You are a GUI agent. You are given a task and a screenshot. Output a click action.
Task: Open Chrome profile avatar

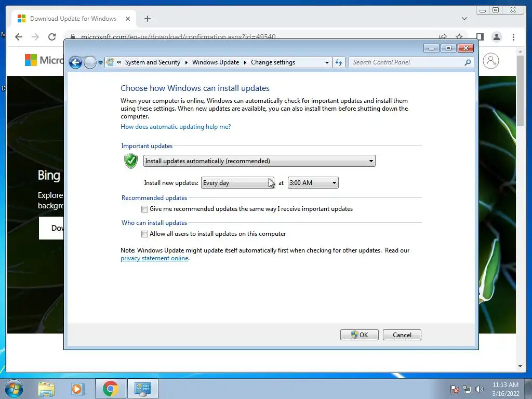click(497, 37)
